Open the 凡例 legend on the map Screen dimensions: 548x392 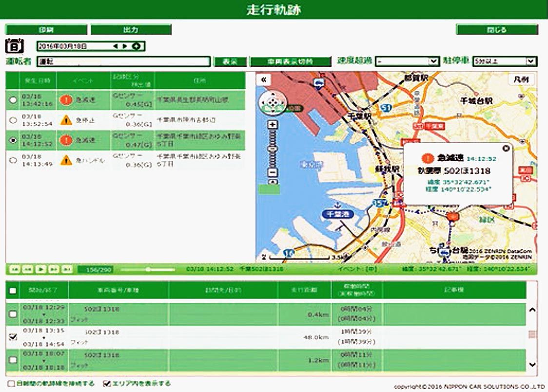coord(521,80)
